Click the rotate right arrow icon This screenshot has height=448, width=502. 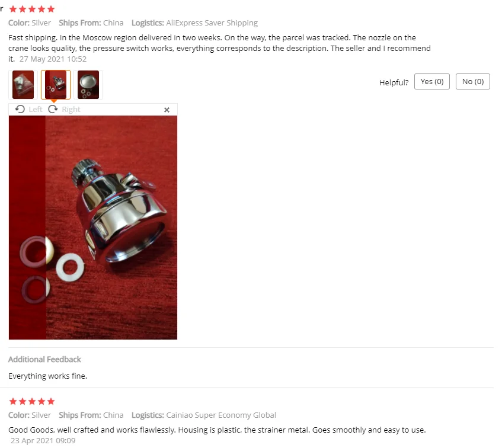coord(53,110)
